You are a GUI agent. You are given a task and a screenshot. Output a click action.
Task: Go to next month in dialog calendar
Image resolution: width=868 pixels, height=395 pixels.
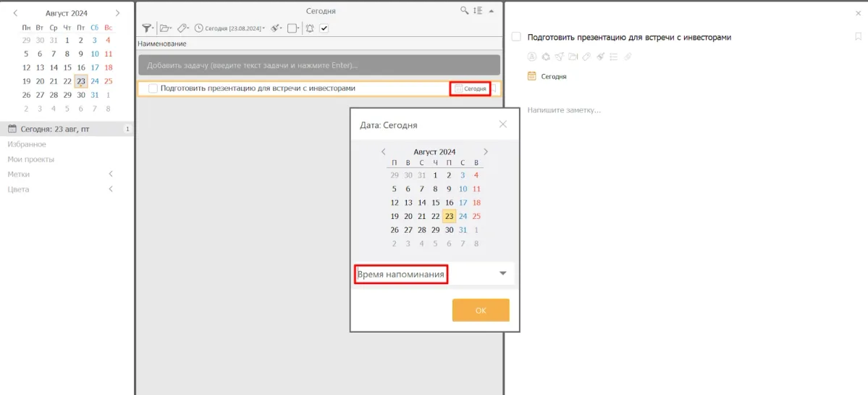click(486, 151)
